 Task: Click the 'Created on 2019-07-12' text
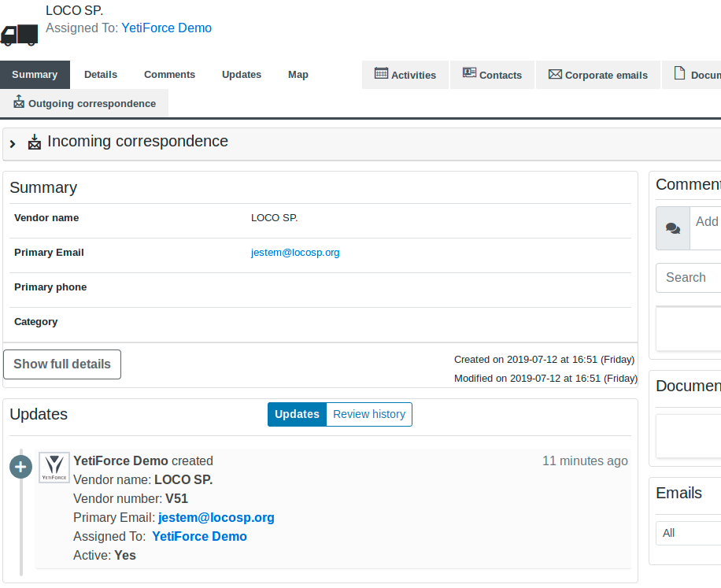coord(545,360)
